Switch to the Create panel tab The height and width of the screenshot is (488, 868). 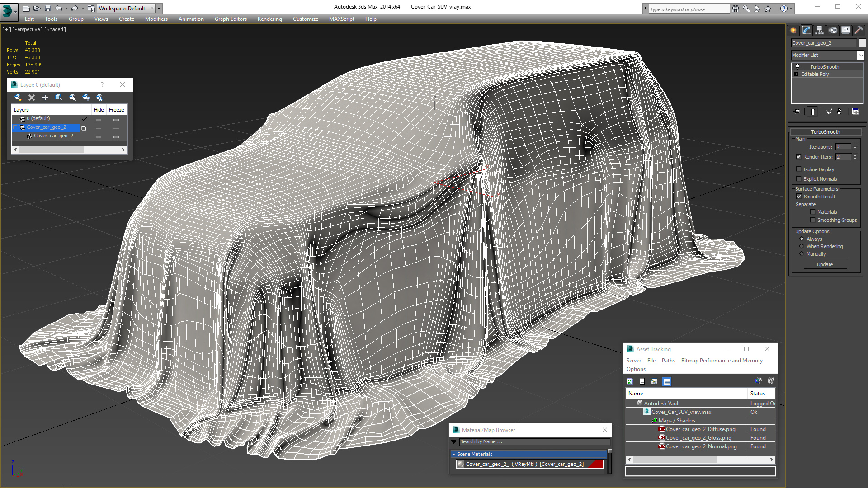point(793,30)
